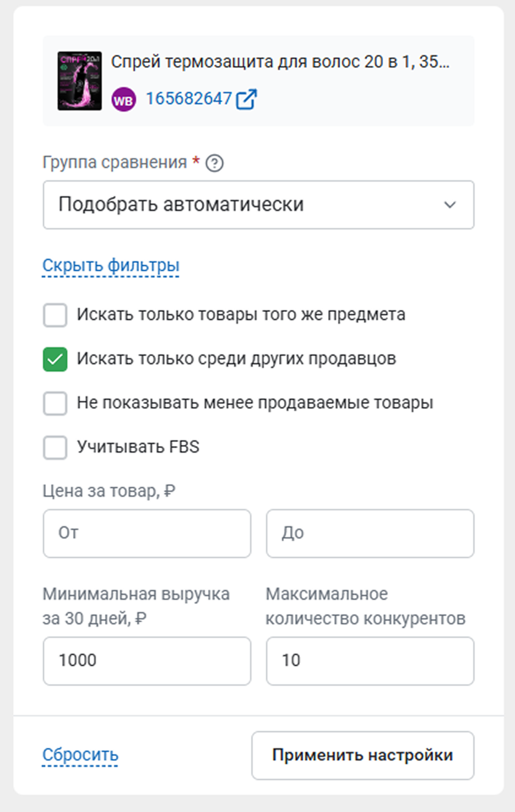515x812 pixels.
Task: Uncheck Искать только среди других продавцов
Action: 55,360
